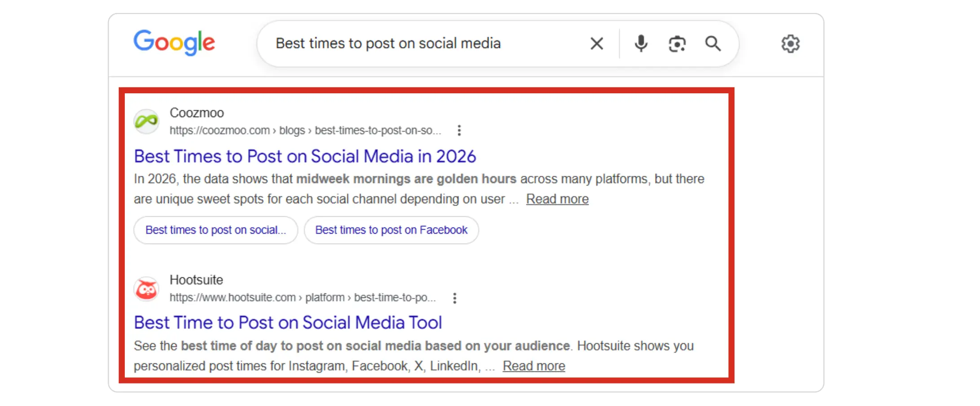Screen dimensions: 980x406
Task: Click the snippet text 'midweek mornings are golden hours'
Action: point(406,179)
